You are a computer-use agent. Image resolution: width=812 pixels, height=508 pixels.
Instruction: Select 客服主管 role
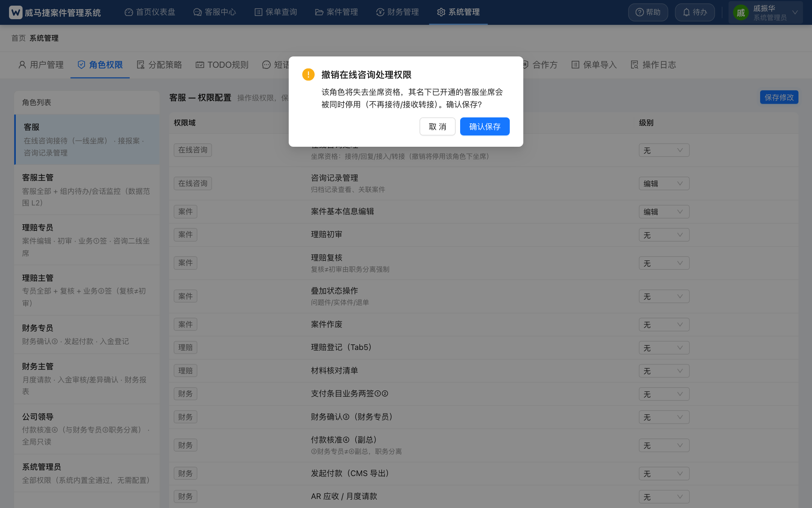87,190
